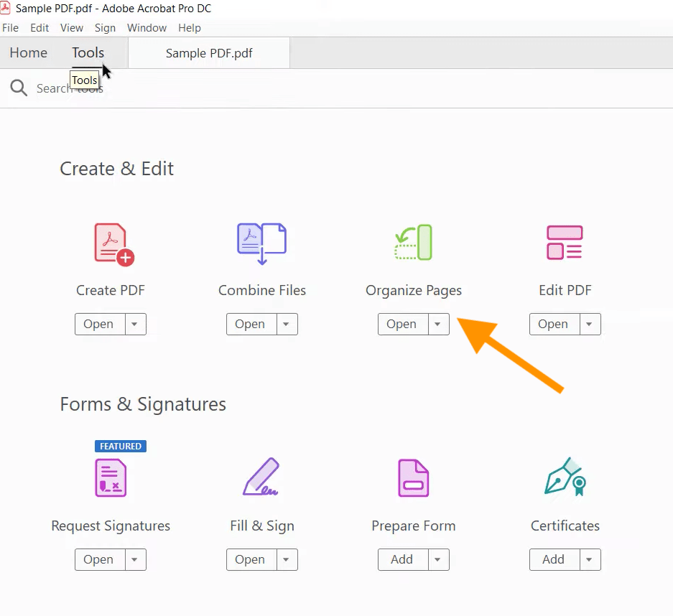673x616 pixels.
Task: Click the Prepare Form icon
Action: coord(413,478)
